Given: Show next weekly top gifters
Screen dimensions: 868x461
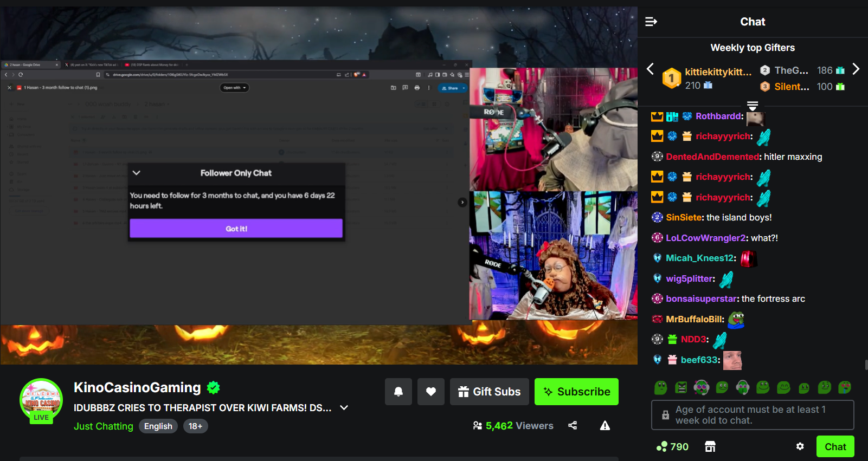Looking at the screenshot, I should (x=856, y=69).
